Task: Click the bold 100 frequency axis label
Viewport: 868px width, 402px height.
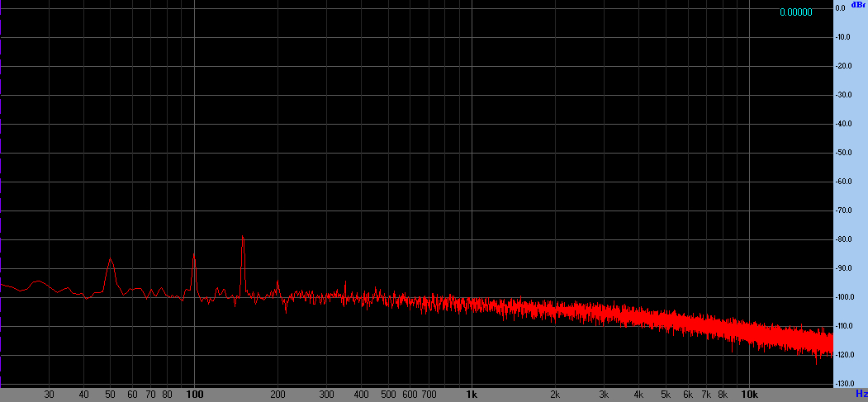Action: (x=194, y=395)
